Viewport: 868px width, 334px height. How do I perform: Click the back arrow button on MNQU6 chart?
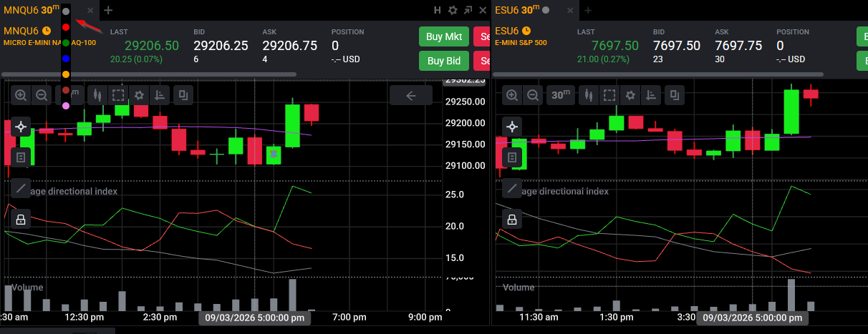pos(411,96)
